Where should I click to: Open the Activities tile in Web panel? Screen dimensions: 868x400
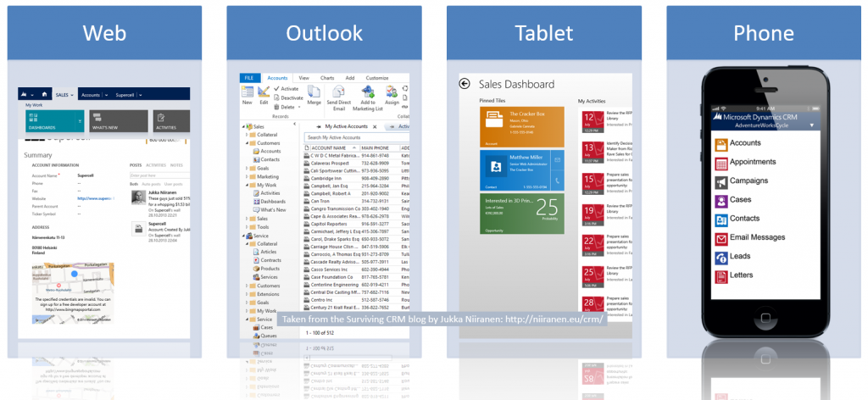click(171, 121)
